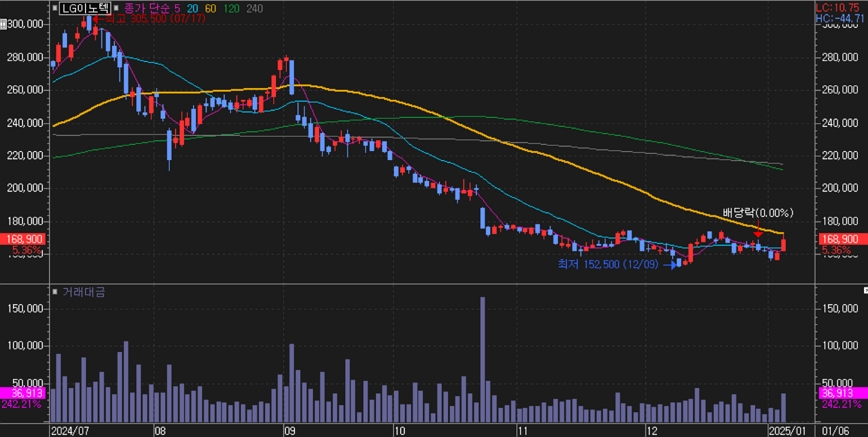Click the right-side 5.36% price change text

(836, 250)
